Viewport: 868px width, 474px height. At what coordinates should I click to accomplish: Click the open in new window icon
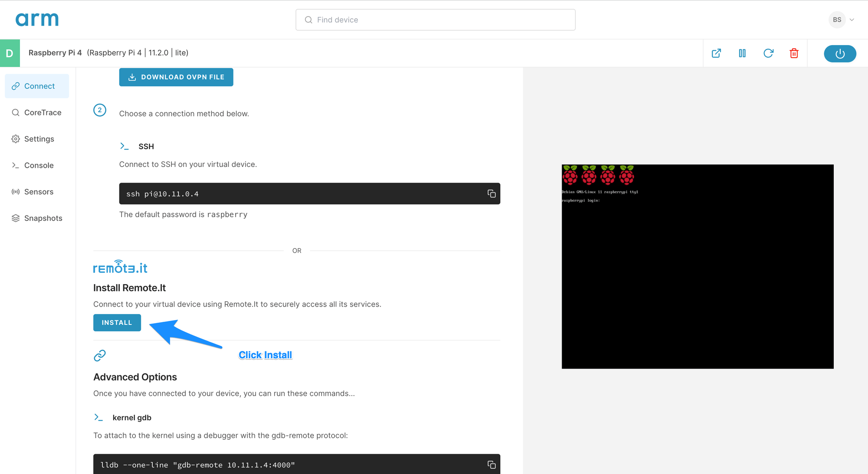tap(716, 53)
